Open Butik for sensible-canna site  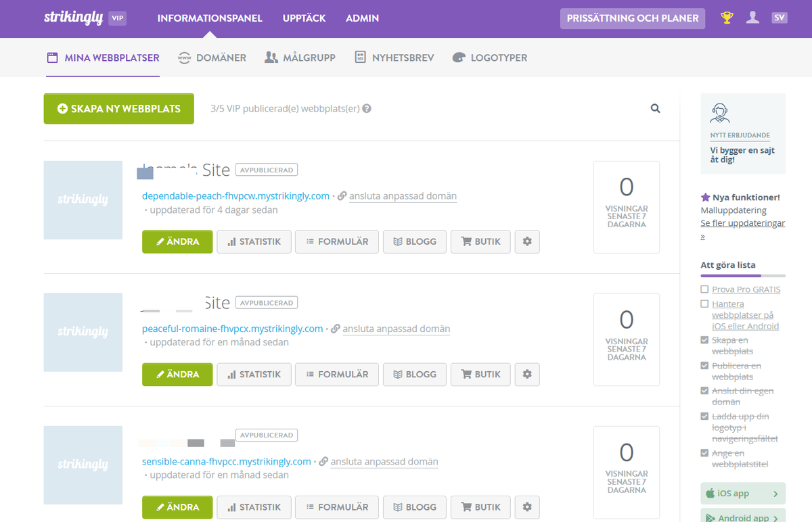pyautogui.click(x=481, y=507)
